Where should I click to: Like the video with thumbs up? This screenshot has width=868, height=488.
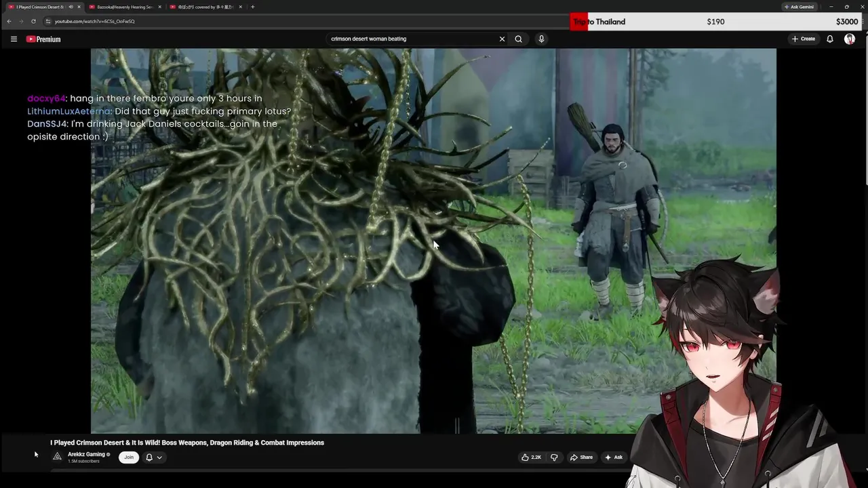coord(532,457)
